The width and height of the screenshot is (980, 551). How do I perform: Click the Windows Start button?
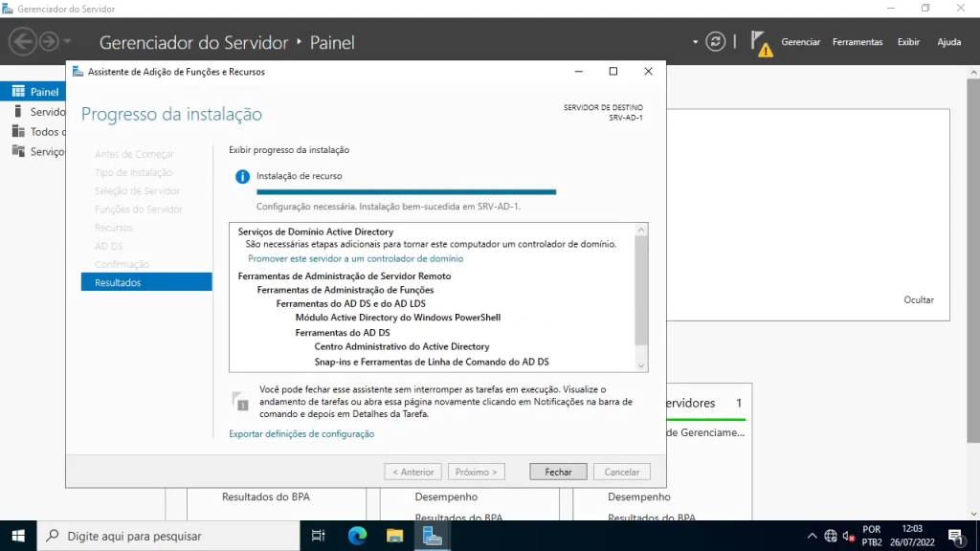tap(18, 536)
